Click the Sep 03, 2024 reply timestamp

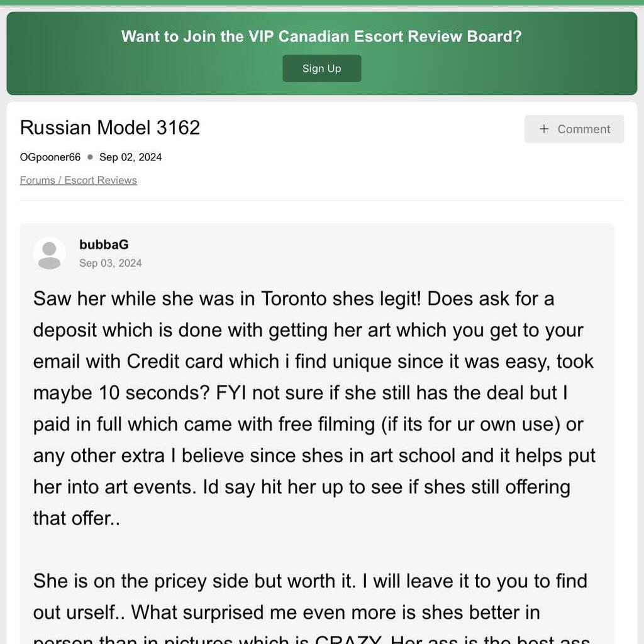(111, 263)
